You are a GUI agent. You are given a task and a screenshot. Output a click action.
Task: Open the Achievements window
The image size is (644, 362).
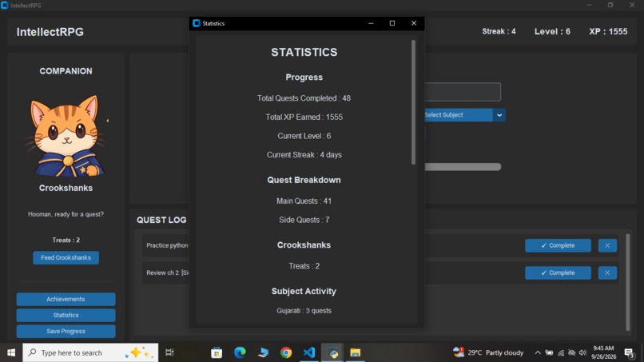pos(66,299)
